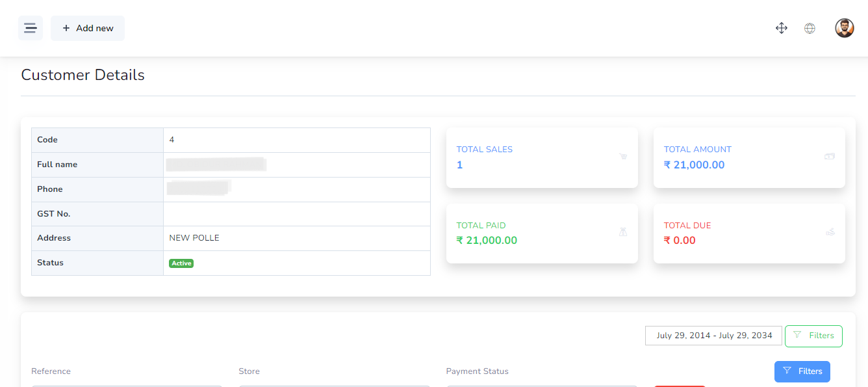The height and width of the screenshot is (387, 868).
Task: Click the Total Paid ₹ 21,000.00 figure
Action: (487, 241)
